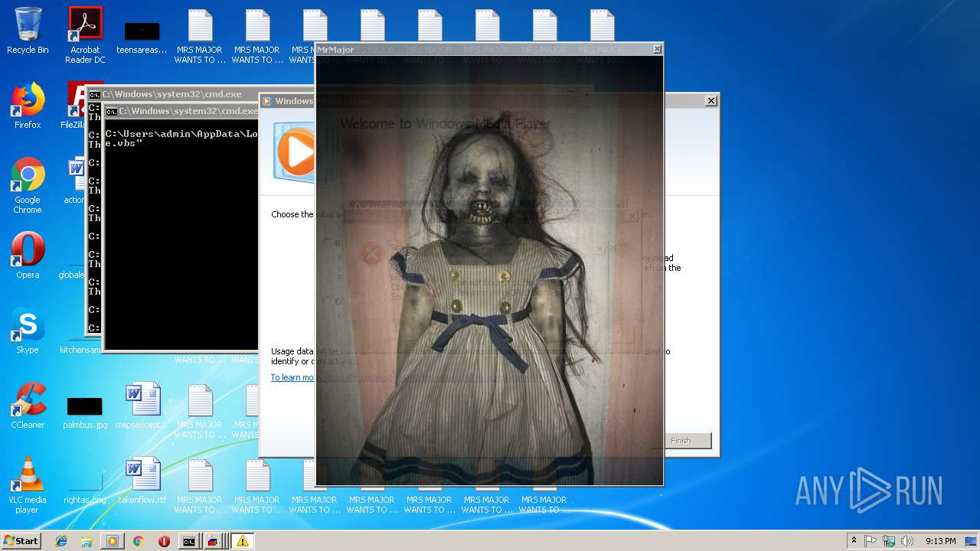Open the Start menu
This screenshot has height=551, width=980.
click(x=21, y=541)
